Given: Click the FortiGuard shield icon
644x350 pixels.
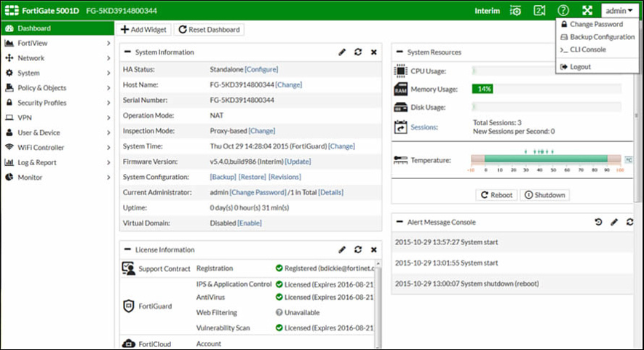Looking at the screenshot, I should (129, 306).
